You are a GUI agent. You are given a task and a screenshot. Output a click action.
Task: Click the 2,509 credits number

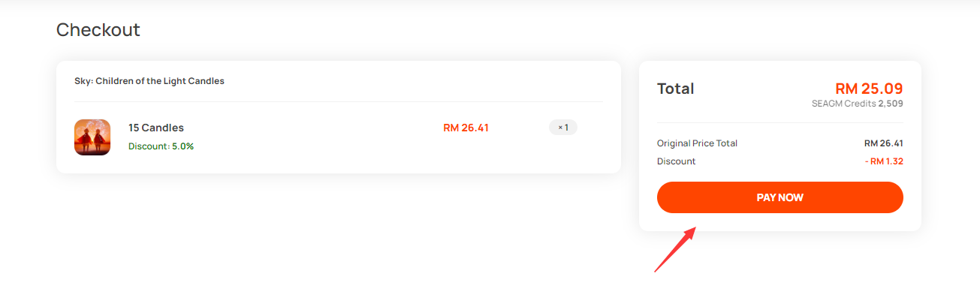click(891, 104)
